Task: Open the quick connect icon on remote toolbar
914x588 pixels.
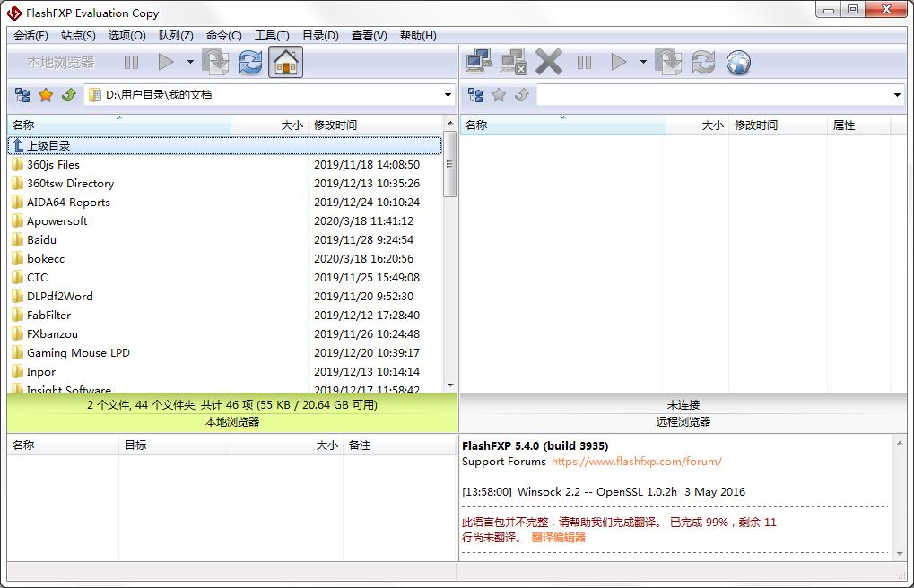Action: point(478,61)
